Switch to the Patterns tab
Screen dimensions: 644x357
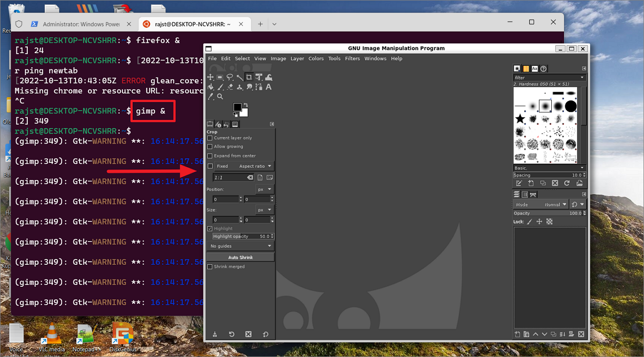(526, 69)
